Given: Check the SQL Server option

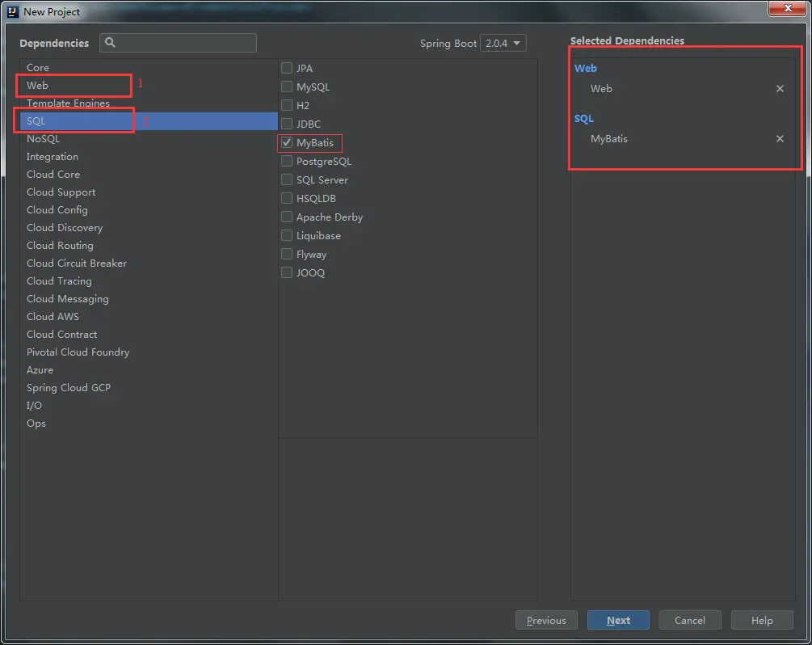Looking at the screenshot, I should click(287, 179).
